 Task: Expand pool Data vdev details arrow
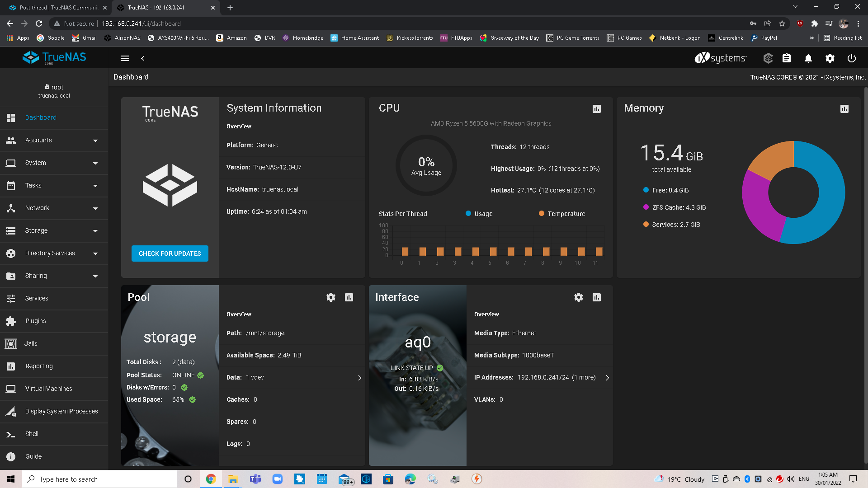[x=360, y=378]
